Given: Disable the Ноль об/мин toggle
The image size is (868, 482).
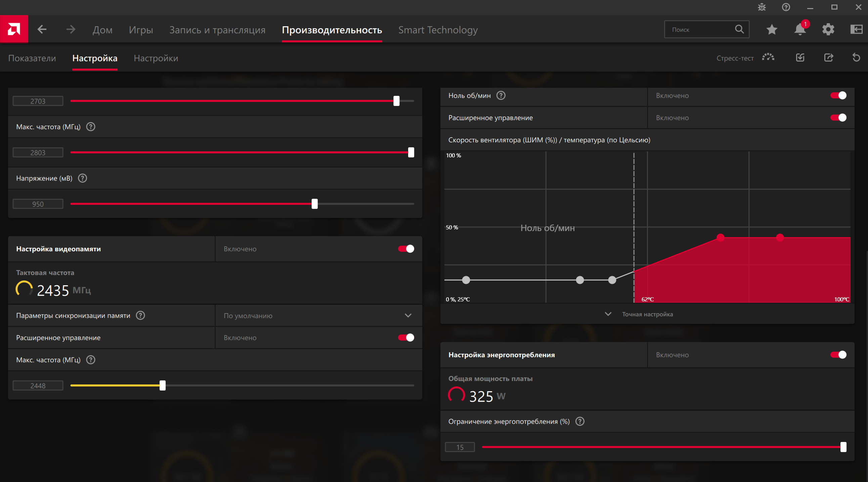Looking at the screenshot, I should (838, 96).
